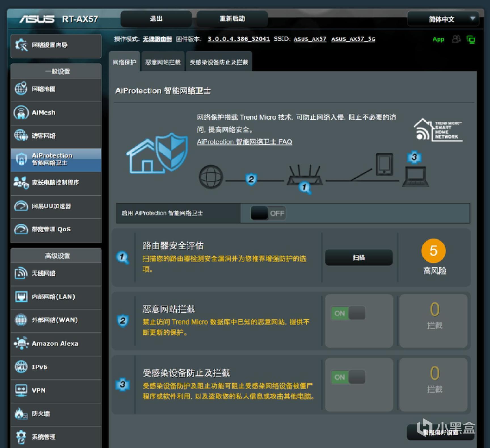Screen dimensions: 490x448
Task: Open the network setup wizard icon
Action: point(21,45)
